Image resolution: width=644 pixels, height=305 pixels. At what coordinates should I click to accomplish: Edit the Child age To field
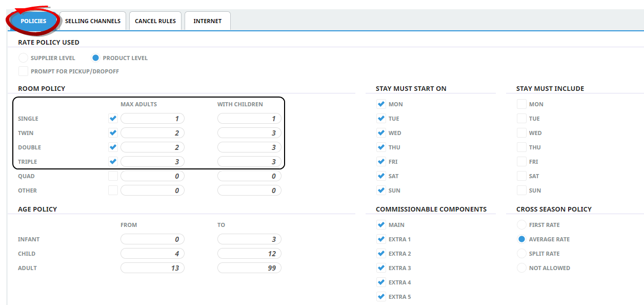click(249, 254)
